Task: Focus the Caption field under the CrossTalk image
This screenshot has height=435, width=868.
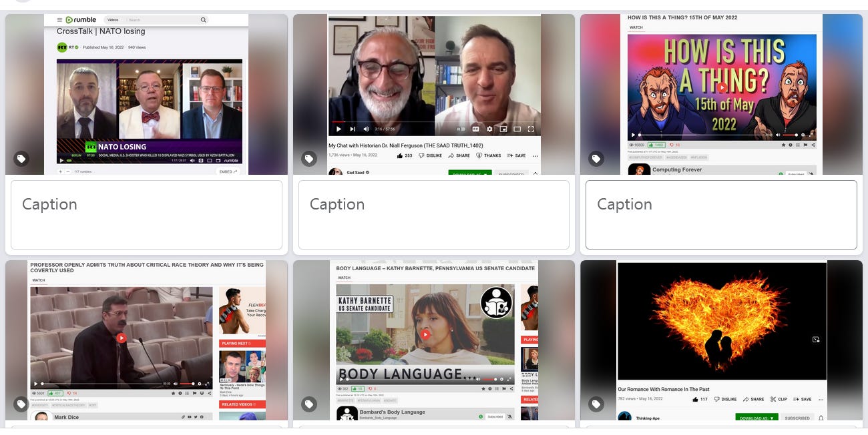Action: pos(146,215)
